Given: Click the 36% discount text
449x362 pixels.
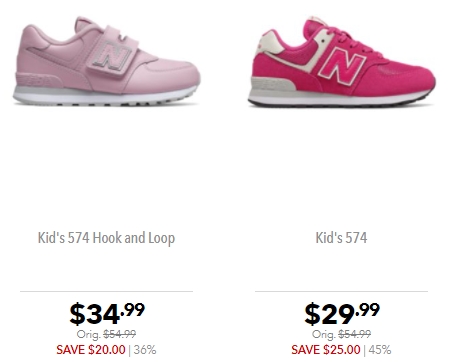Looking at the screenshot, I should point(145,350).
